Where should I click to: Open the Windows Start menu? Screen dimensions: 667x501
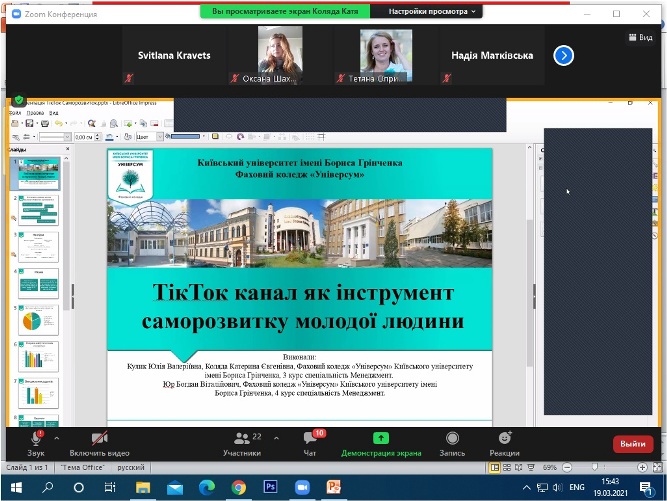(x=16, y=486)
